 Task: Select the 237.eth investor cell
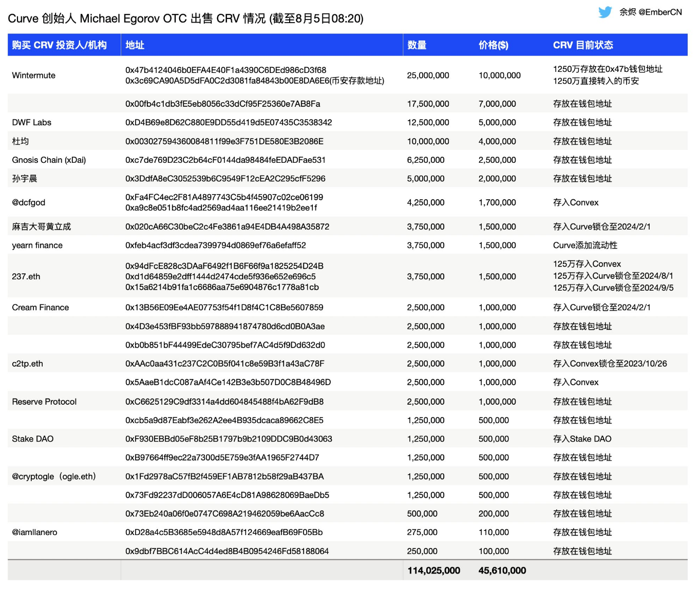click(26, 276)
